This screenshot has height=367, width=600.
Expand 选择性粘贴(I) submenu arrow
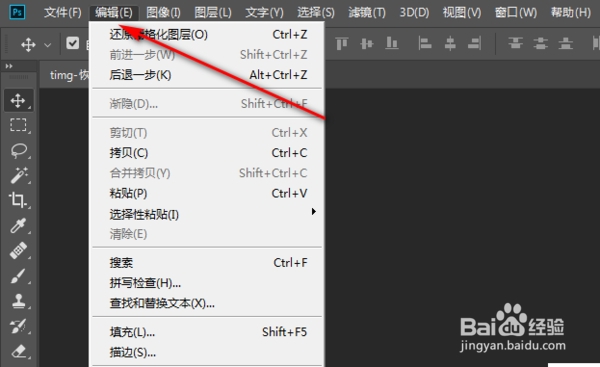tap(313, 211)
